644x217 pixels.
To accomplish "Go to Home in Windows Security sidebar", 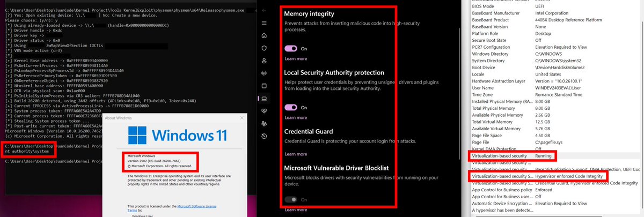I will (x=264, y=35).
